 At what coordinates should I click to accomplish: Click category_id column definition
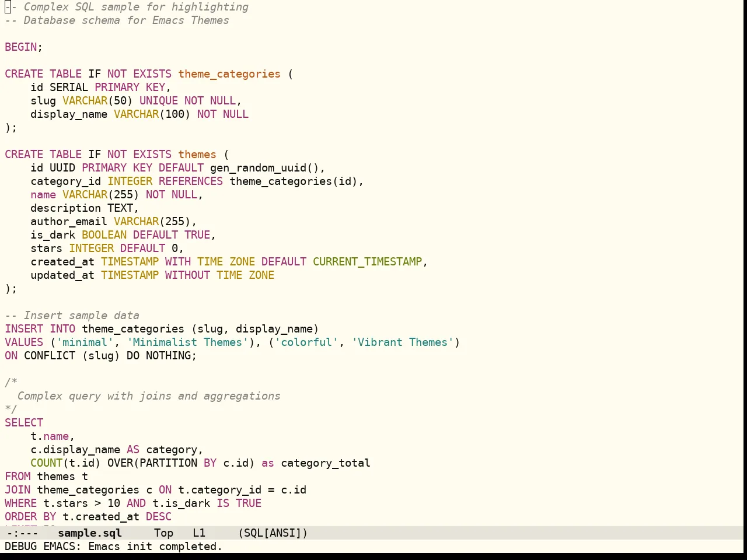click(x=66, y=181)
